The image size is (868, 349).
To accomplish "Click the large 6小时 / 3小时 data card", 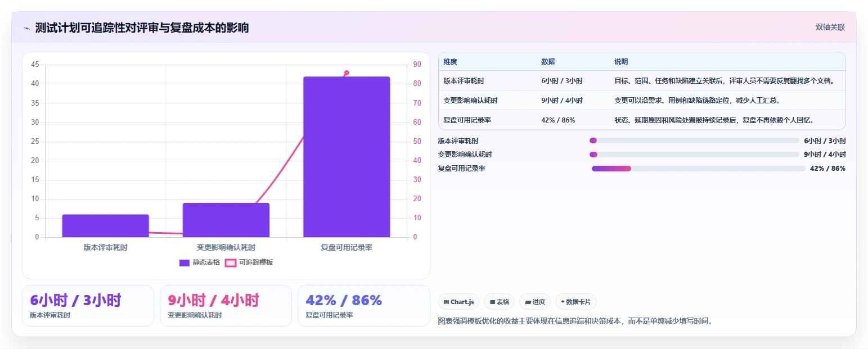I will [88, 306].
